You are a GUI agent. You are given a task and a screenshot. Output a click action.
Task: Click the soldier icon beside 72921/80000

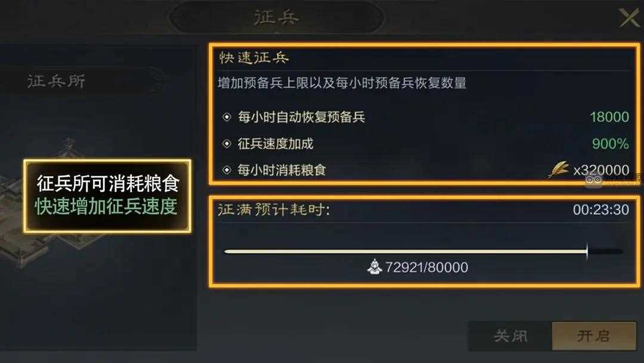click(x=374, y=267)
